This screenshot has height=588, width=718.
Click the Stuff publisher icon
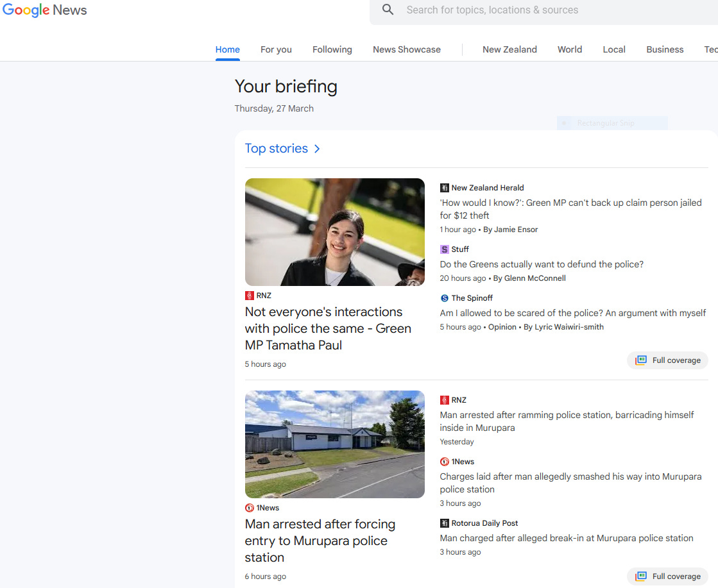[444, 249]
